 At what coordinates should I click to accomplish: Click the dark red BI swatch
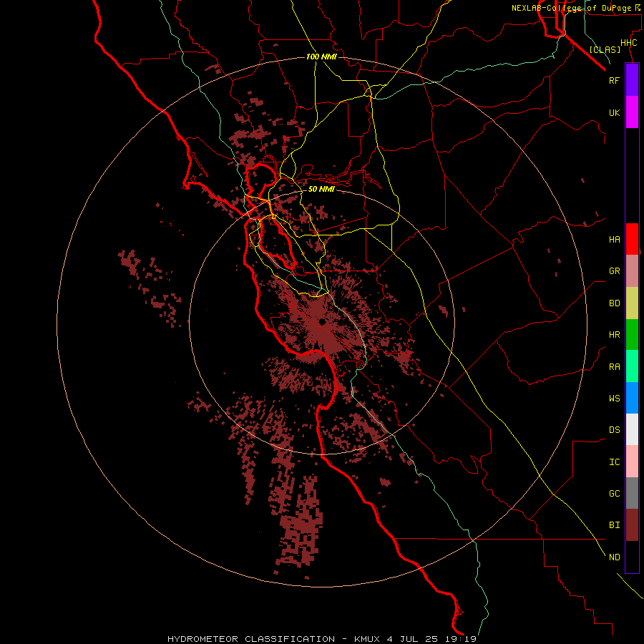pos(632,525)
